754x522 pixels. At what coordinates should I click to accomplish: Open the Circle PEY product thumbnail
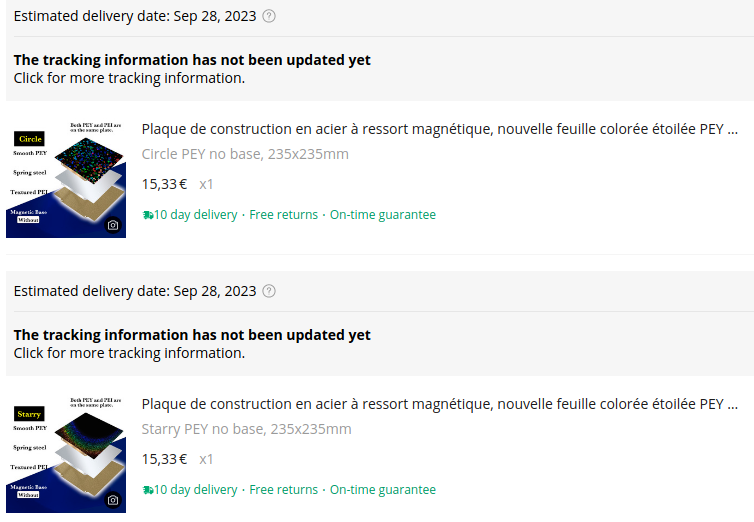tap(66, 179)
